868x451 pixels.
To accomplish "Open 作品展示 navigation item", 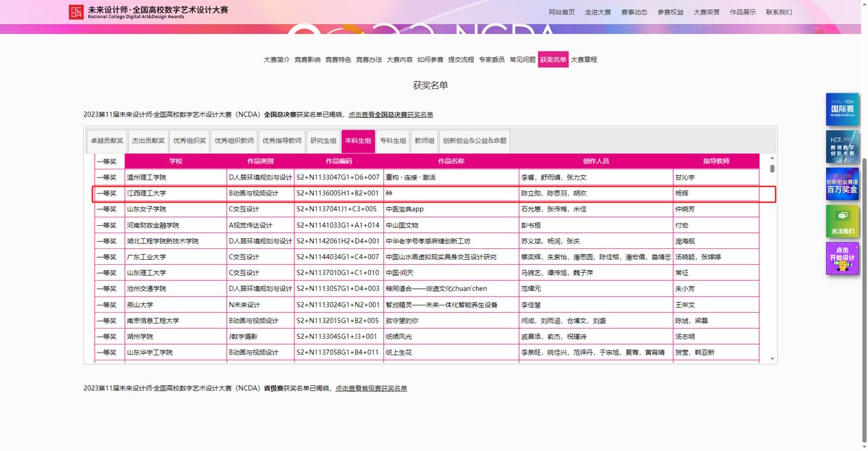I will (x=743, y=12).
